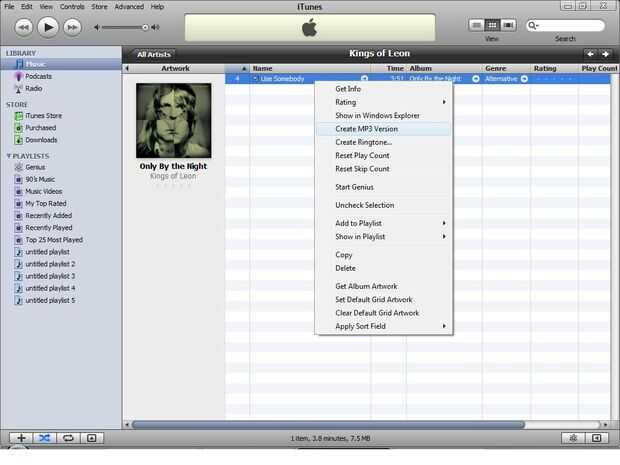Toggle repeat button
620x465 pixels.
click(x=68, y=438)
